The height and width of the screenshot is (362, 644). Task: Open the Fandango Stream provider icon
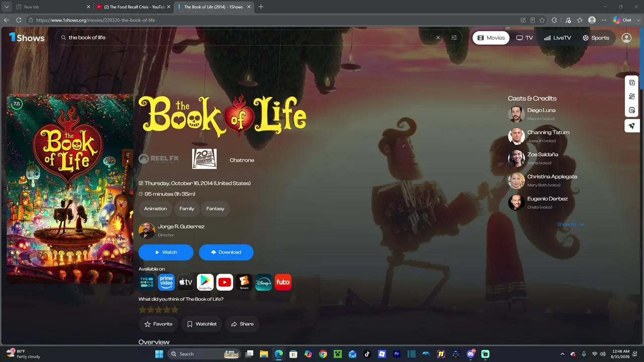[244, 283]
